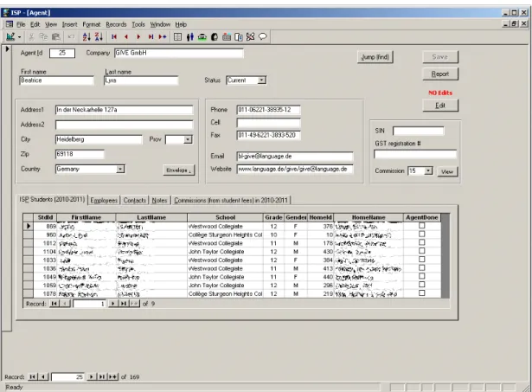The image size is (532, 392).
Task: Open the File menu
Action: coord(21,24)
